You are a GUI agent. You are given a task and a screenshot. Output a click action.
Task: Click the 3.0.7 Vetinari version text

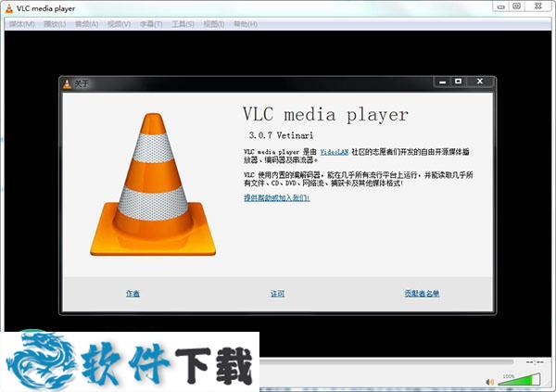coord(281,135)
